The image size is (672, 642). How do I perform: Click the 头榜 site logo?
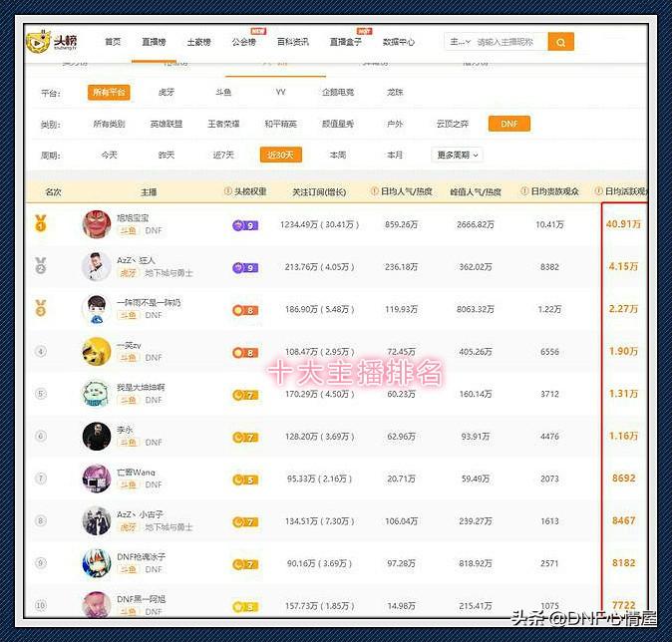click(52, 42)
